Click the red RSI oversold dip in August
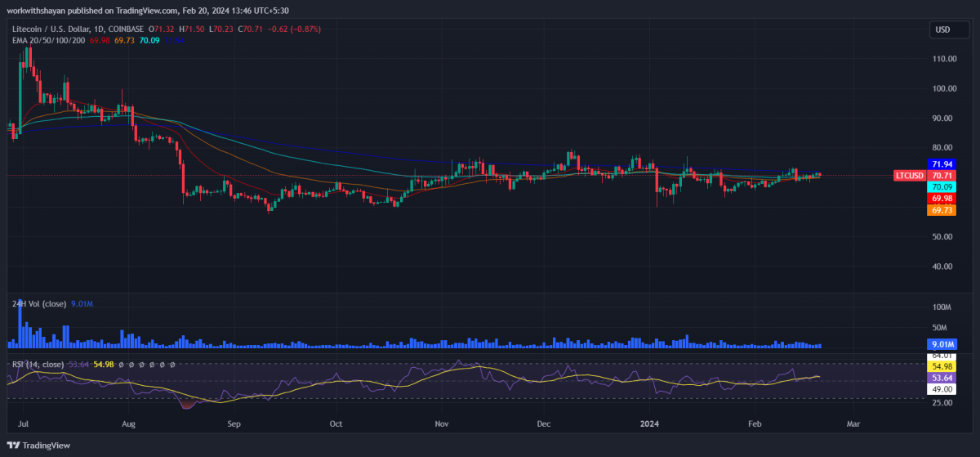 point(189,403)
